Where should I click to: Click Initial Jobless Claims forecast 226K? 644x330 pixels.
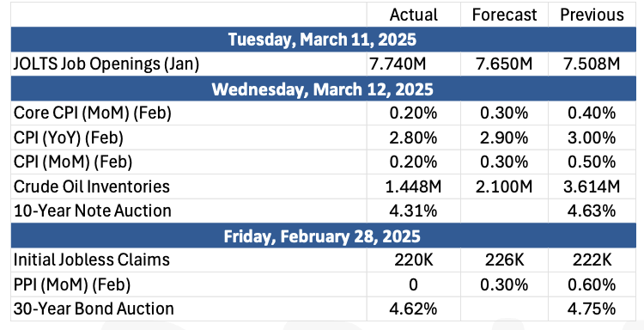click(504, 260)
